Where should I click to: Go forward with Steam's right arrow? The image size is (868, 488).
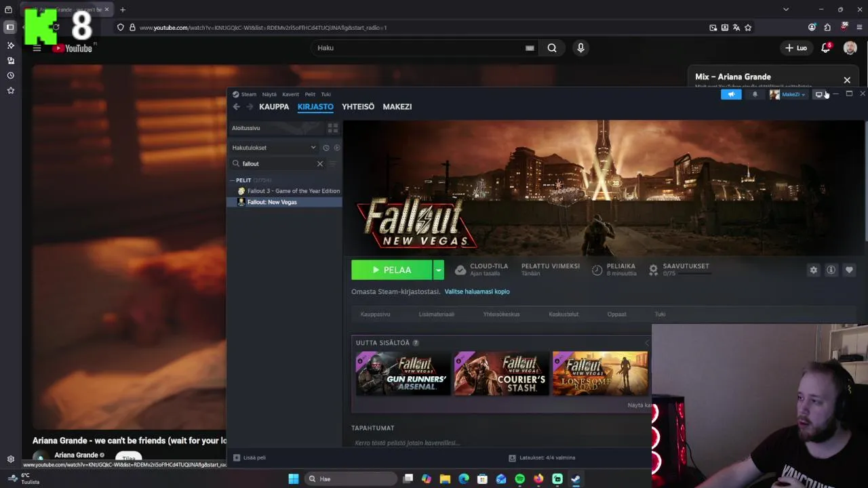pyautogui.click(x=250, y=106)
